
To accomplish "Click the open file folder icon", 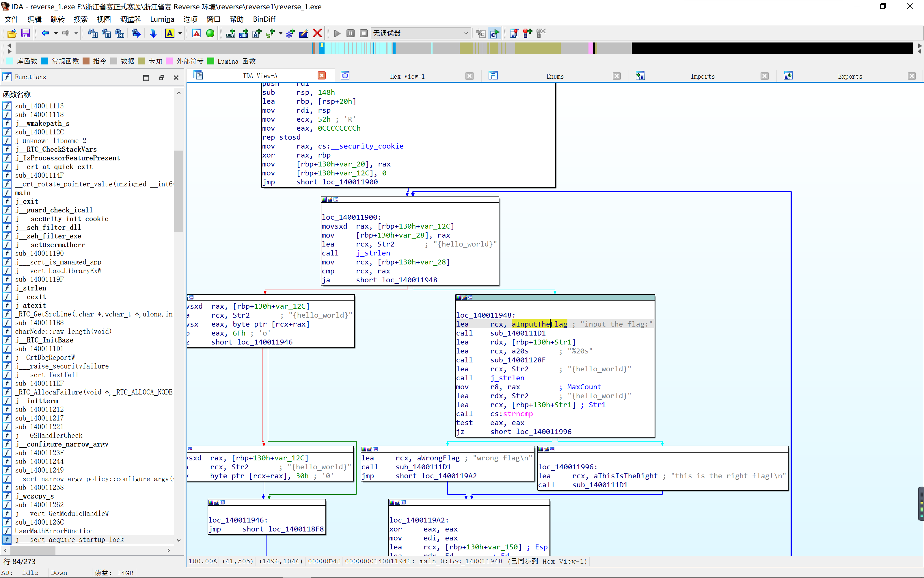I will (x=12, y=33).
